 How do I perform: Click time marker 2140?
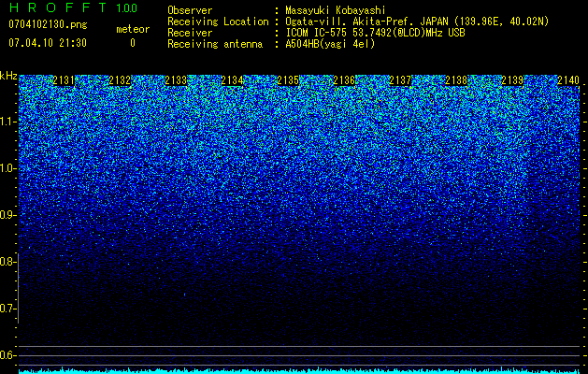pyautogui.click(x=568, y=80)
